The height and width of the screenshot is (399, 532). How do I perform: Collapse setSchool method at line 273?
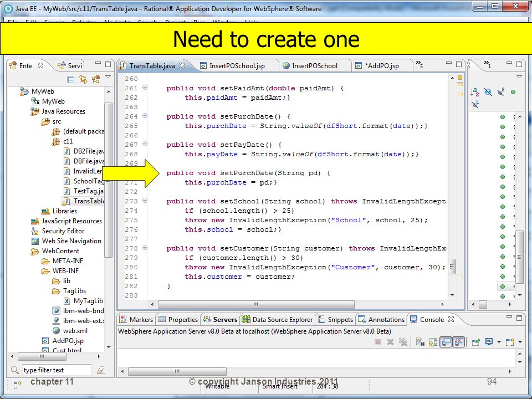pos(145,201)
